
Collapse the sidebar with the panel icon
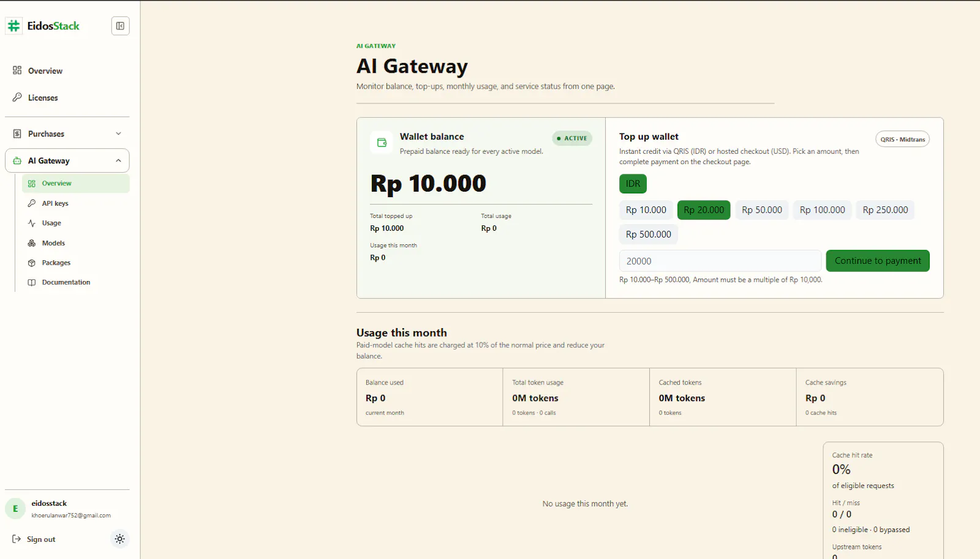120,26
